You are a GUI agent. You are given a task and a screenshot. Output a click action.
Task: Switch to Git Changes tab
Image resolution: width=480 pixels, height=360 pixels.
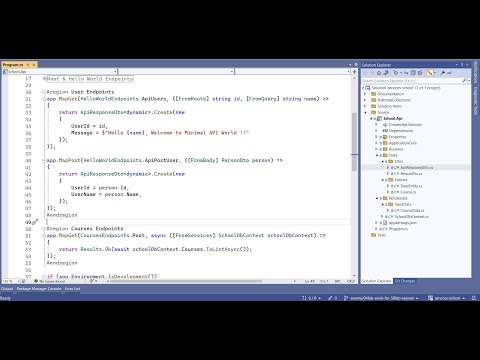(405, 281)
